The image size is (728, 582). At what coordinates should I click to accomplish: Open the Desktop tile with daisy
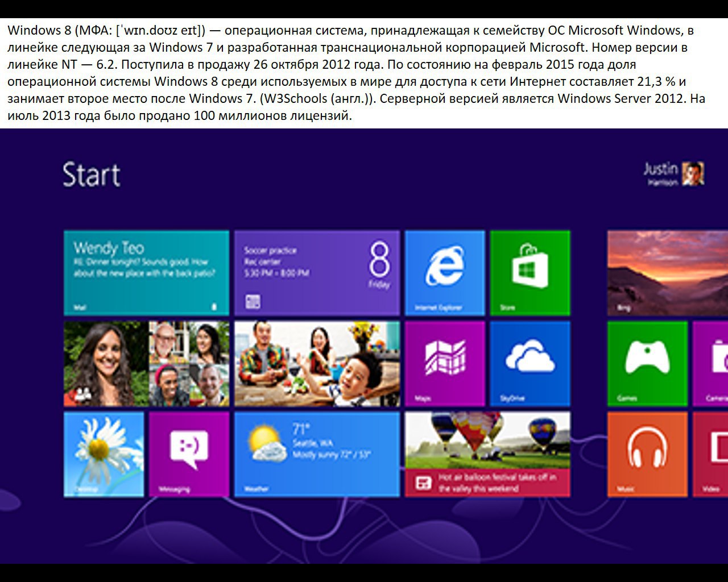click(x=104, y=454)
